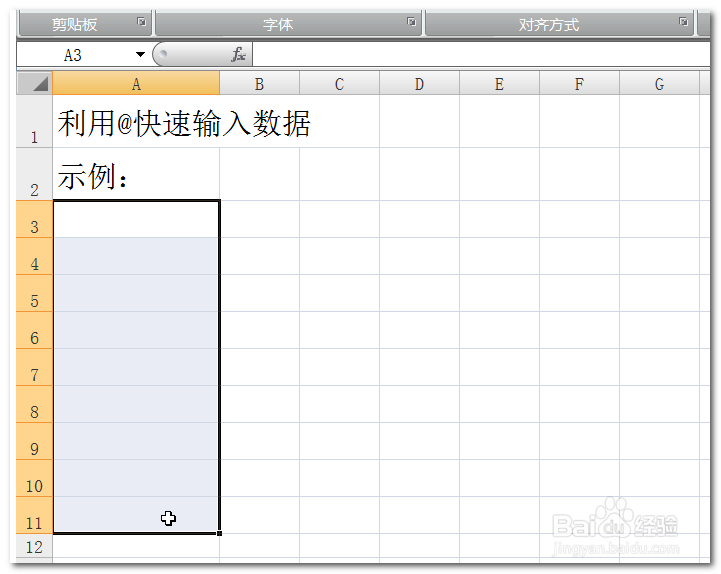
Task: Select column G header
Action: [659, 84]
